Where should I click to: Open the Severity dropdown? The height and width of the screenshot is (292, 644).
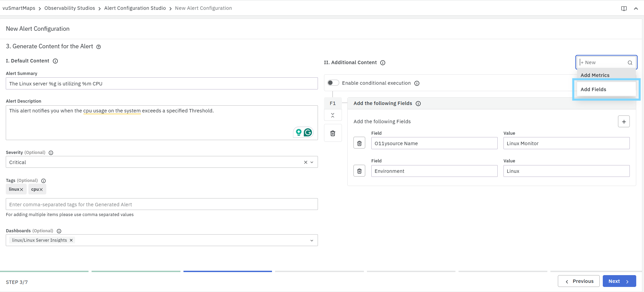(x=312, y=162)
